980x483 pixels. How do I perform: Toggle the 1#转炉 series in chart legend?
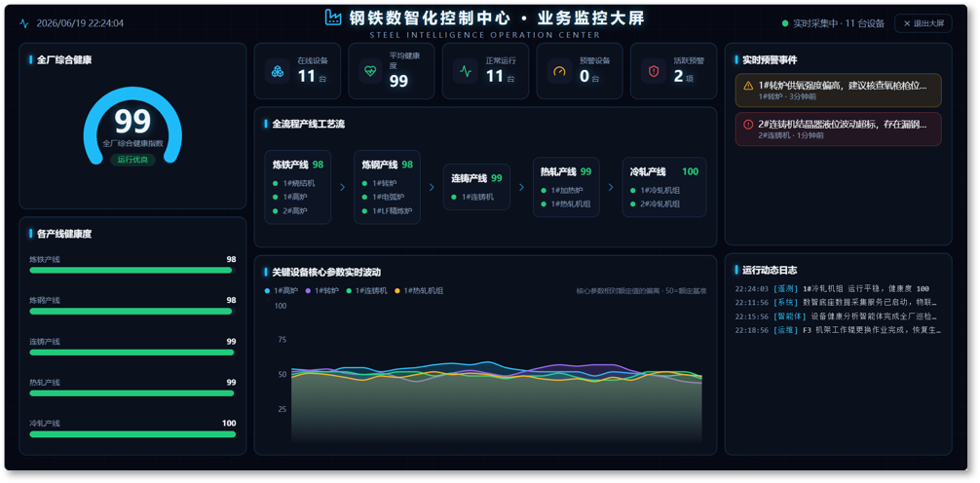pos(322,290)
